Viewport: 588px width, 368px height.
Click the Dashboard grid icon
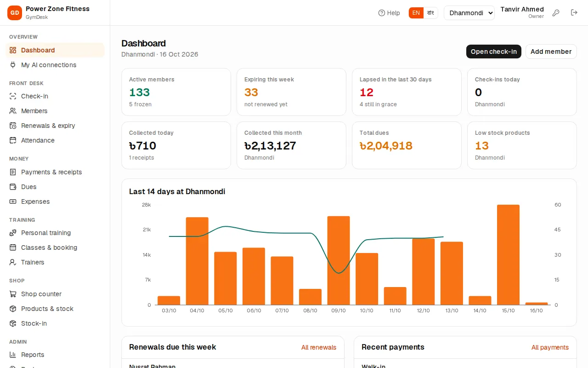click(13, 50)
